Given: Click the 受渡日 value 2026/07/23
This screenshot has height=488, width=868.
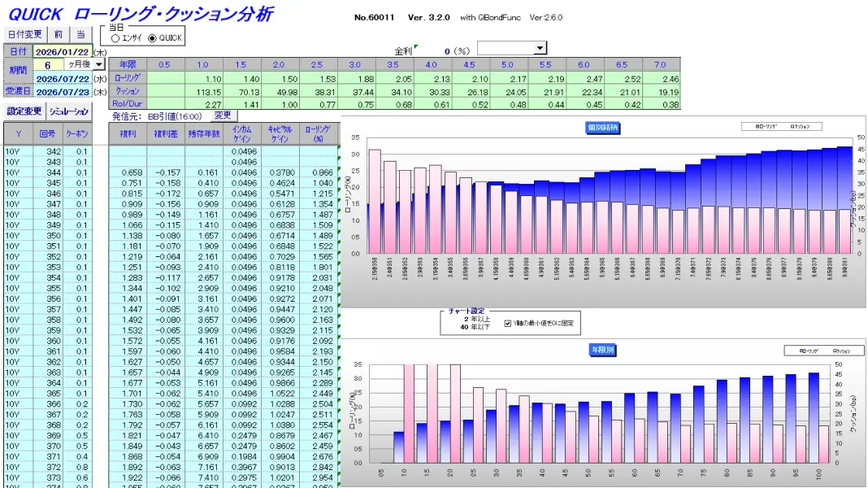Looking at the screenshot, I should [63, 92].
